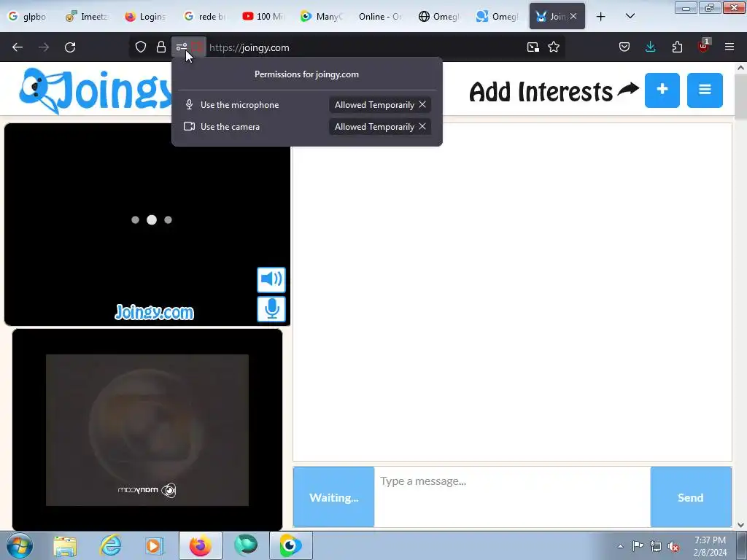Reload the current page
747x560 pixels.
[70, 47]
